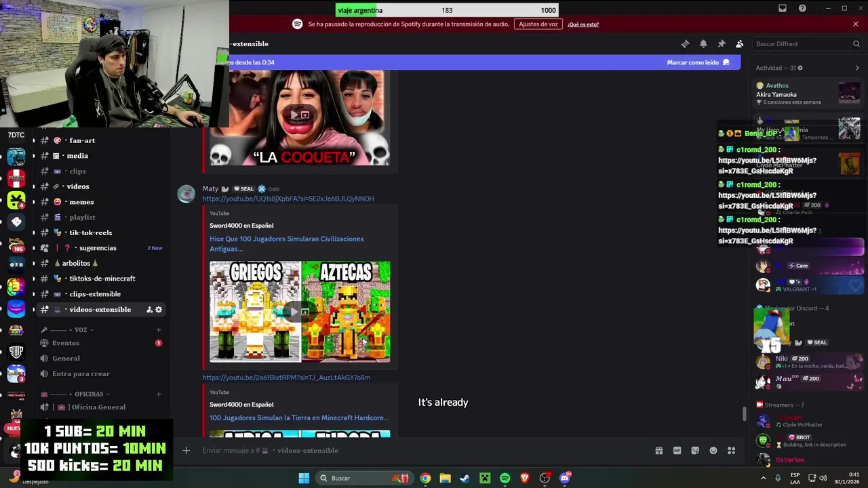The height and width of the screenshot is (488, 868).
Task: Open the ¿Qué es esto? link
Action: [583, 24]
